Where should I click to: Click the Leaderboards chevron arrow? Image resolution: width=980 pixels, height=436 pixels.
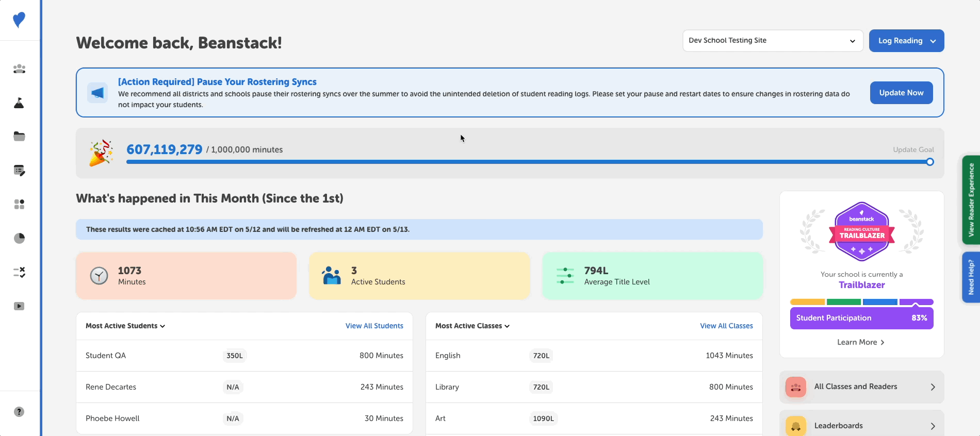tap(933, 426)
